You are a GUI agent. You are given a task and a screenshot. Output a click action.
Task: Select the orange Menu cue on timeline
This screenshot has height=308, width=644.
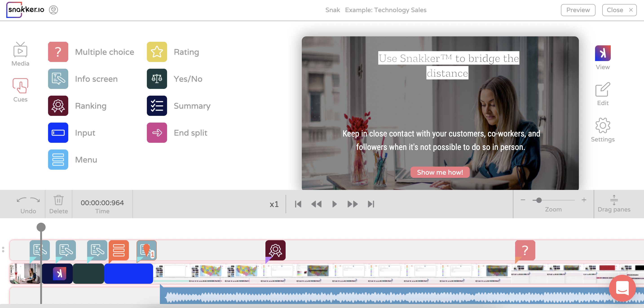click(x=119, y=250)
